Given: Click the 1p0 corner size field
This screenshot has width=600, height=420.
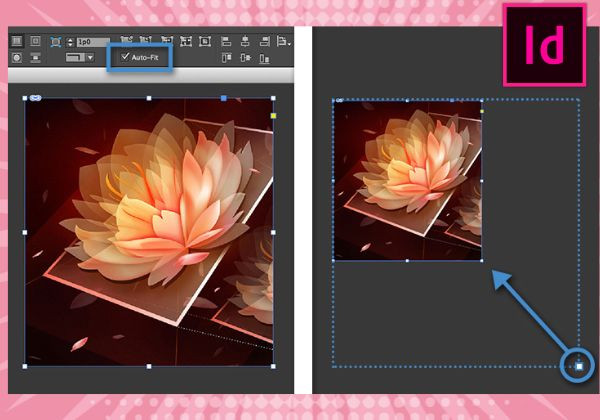Looking at the screenshot, I should 93,42.
